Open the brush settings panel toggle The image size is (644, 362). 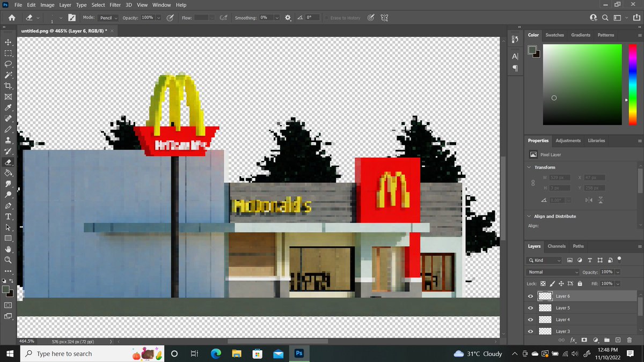tap(72, 18)
